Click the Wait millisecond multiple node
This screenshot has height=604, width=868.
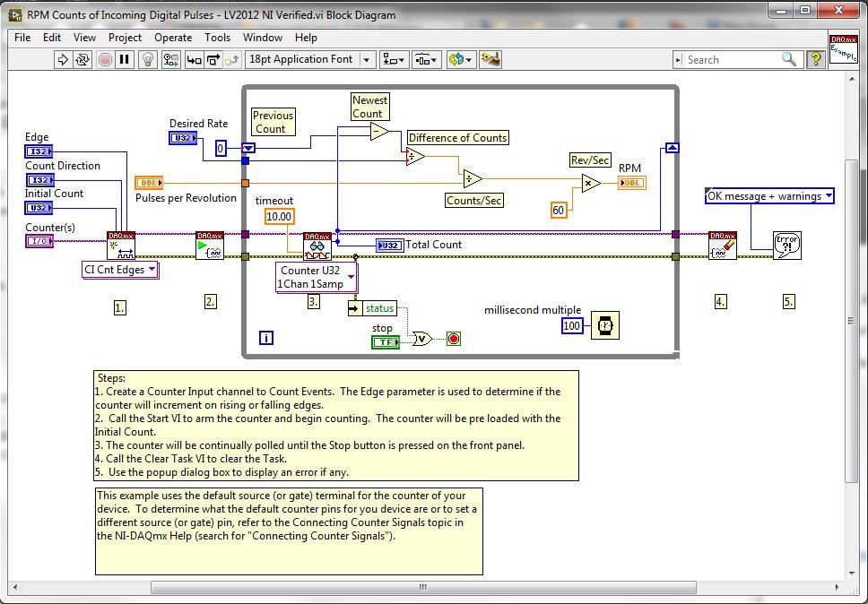click(x=605, y=325)
